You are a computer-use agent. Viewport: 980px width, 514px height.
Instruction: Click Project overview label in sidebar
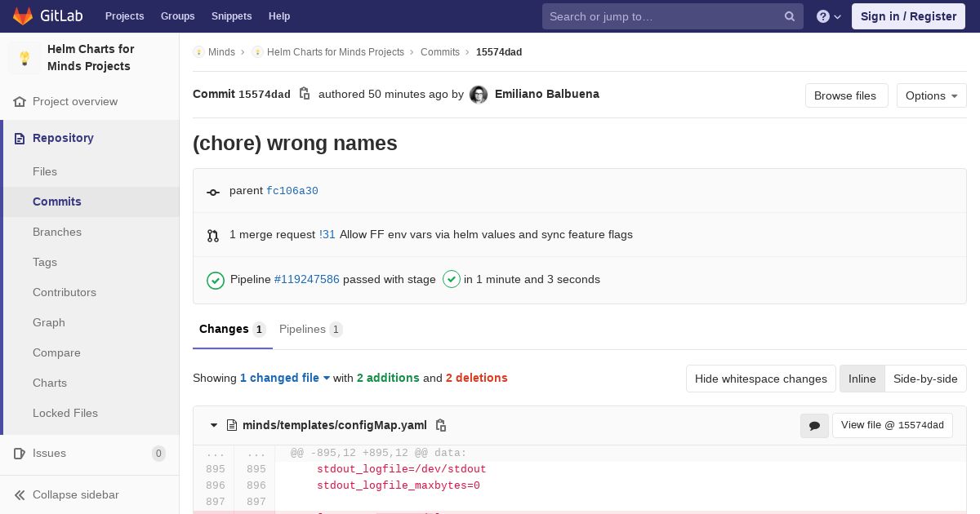[75, 102]
